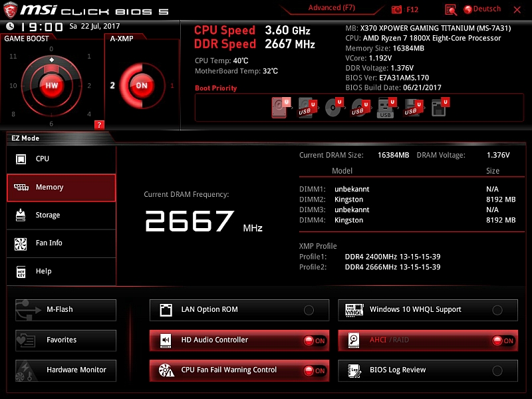Enable the LAN Option ROM radio toggle
The height and width of the screenshot is (399, 532).
tap(309, 310)
